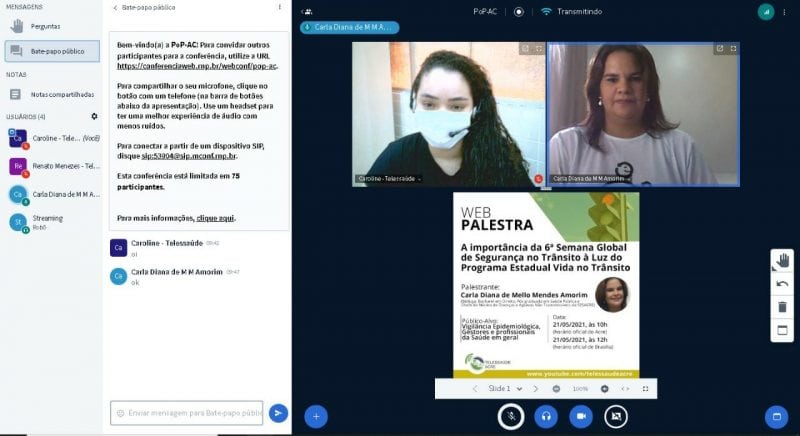
Task: Toggle the user list panel icon
Action: pos(307,12)
